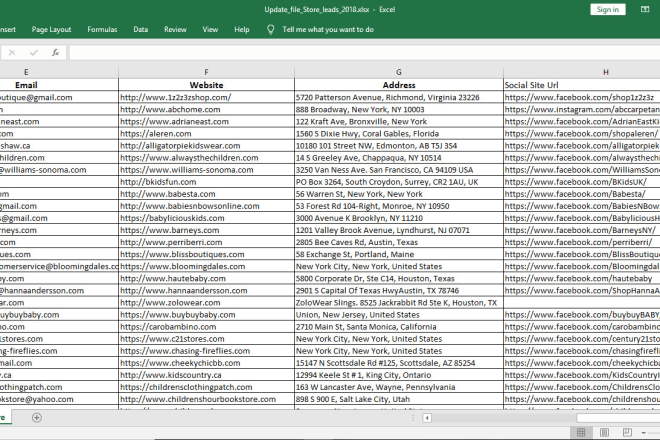Select the 2710 Main St, Santa Monica cell
Image resolution: width=660 pixels, height=440 pixels.
click(399, 327)
